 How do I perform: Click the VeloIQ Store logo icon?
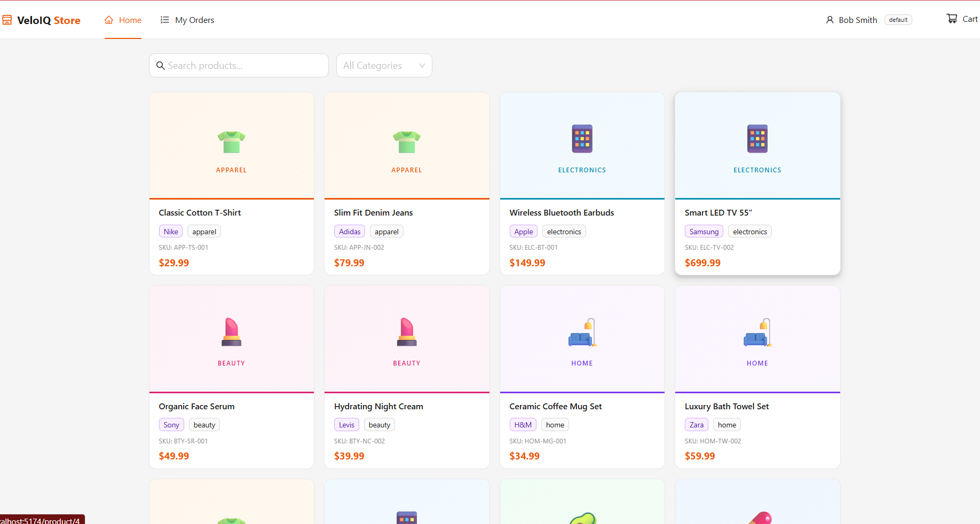click(x=7, y=20)
